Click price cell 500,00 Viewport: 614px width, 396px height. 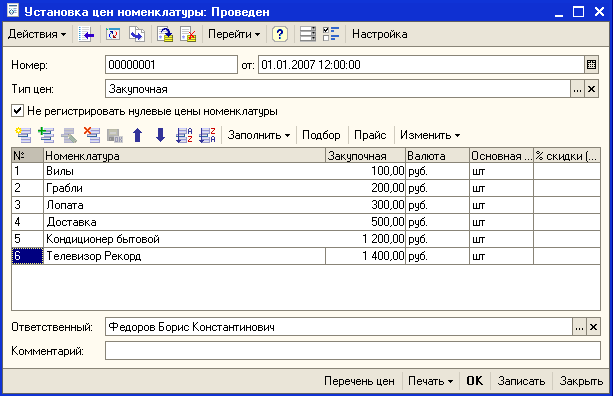point(365,222)
